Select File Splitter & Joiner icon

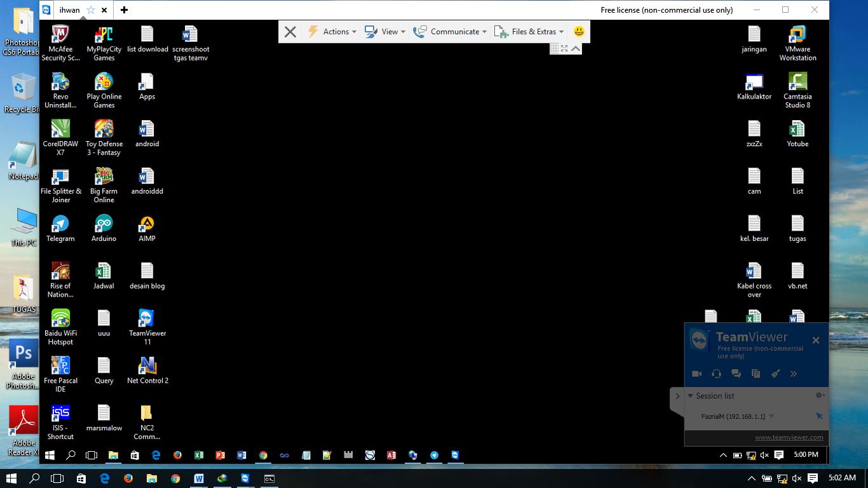tap(60, 186)
